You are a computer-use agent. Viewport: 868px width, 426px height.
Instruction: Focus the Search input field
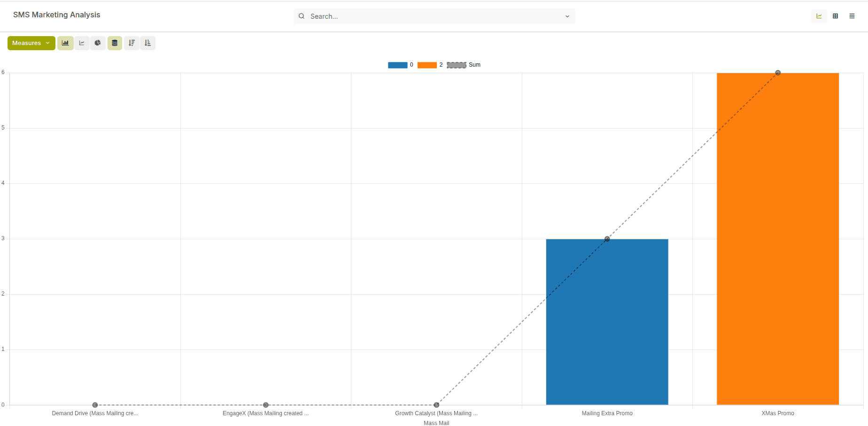(x=432, y=16)
